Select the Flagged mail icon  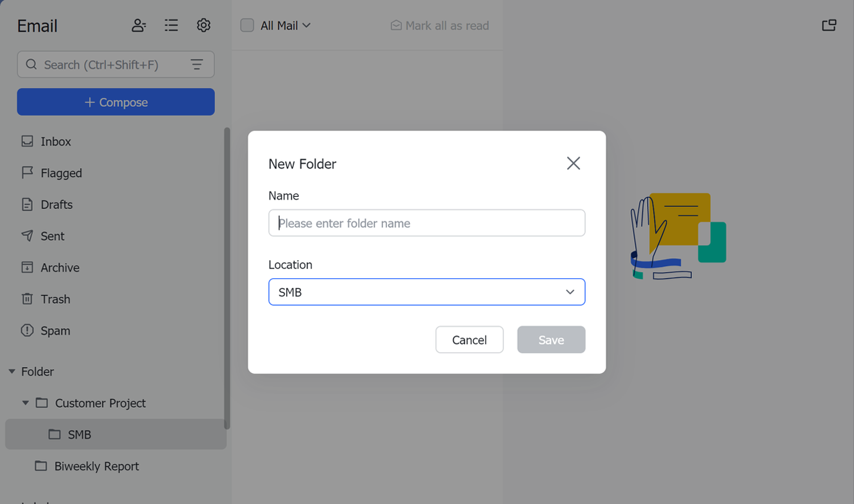(x=27, y=173)
